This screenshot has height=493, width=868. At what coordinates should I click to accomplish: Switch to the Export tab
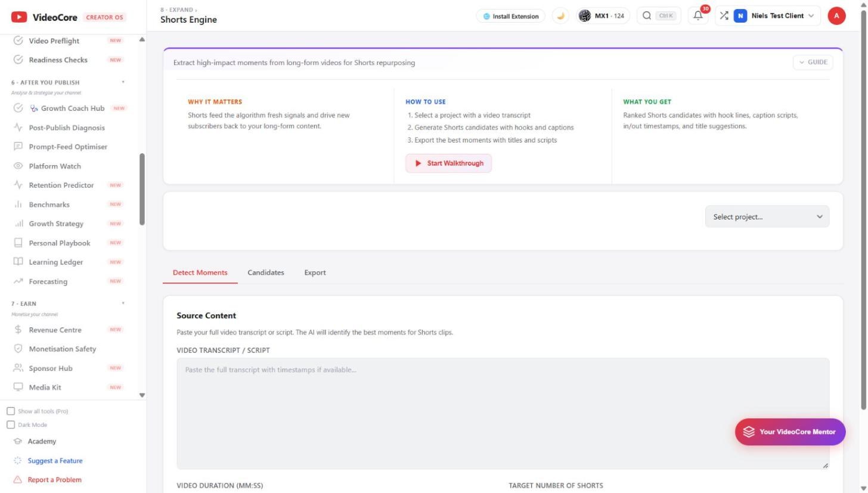(315, 272)
